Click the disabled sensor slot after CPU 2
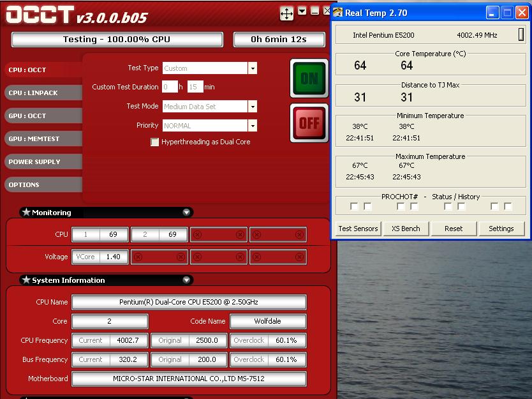The width and height of the screenshot is (532, 399). point(219,234)
